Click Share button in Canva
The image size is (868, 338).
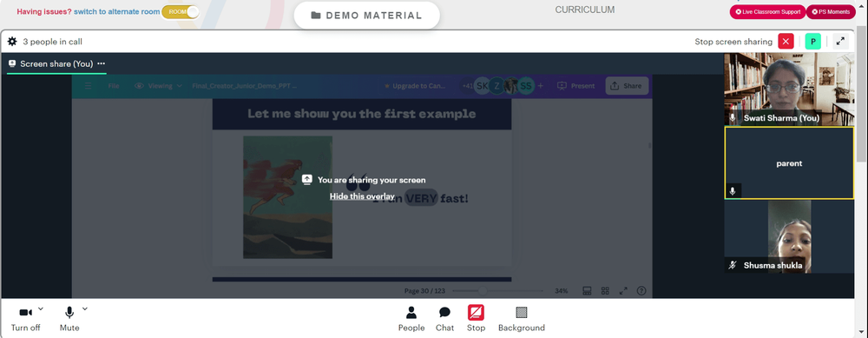627,86
